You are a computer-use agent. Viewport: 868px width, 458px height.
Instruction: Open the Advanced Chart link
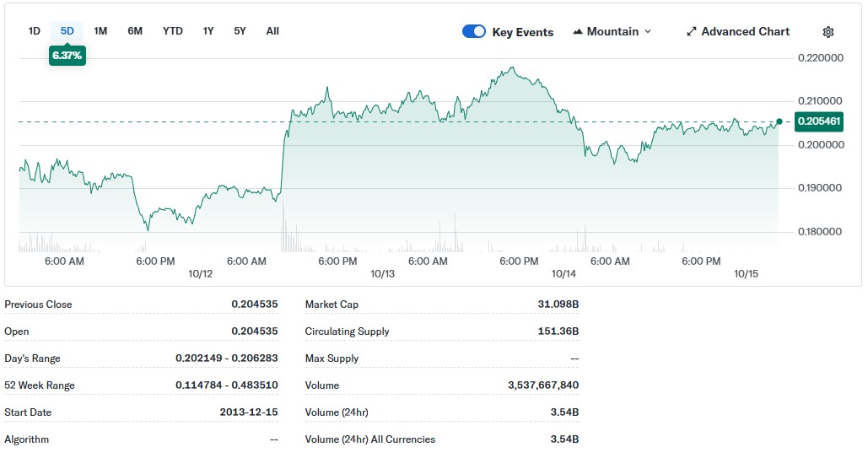point(745,32)
